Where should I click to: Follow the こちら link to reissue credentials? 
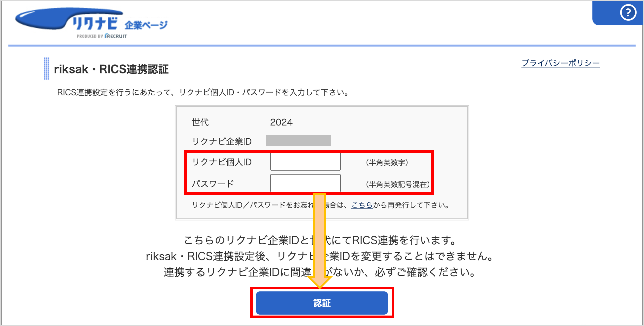[x=362, y=205]
